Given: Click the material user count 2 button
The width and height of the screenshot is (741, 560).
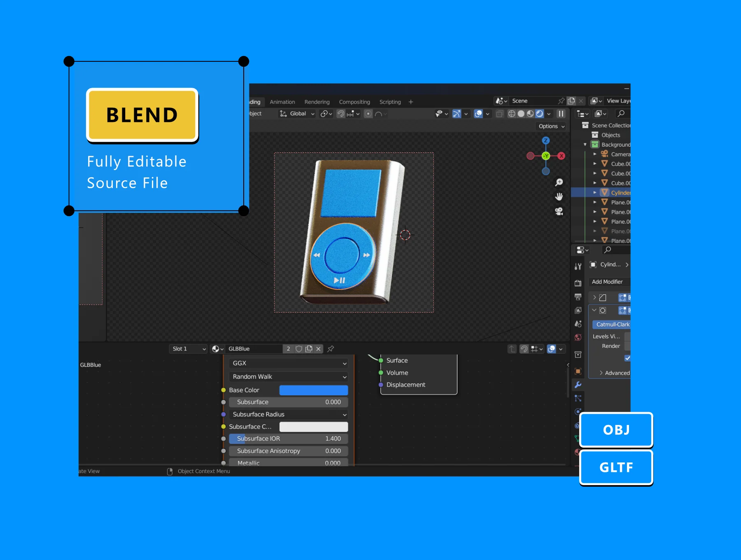Looking at the screenshot, I should click(288, 349).
